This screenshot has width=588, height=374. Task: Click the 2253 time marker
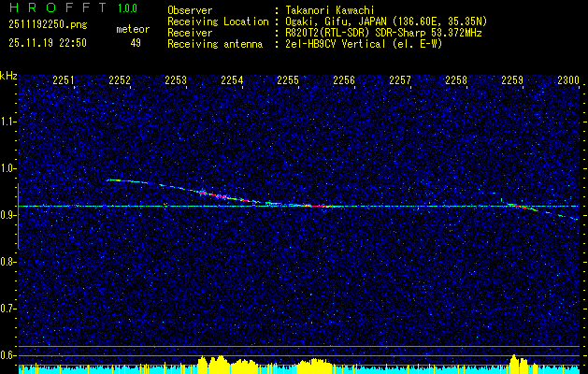[x=176, y=79]
